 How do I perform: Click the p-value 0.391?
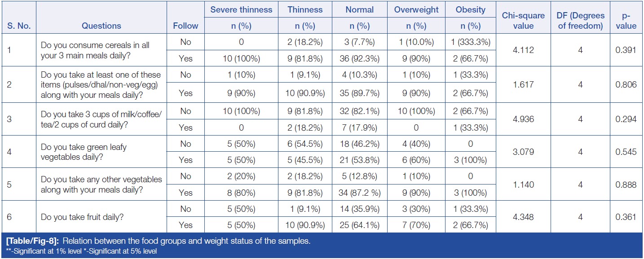click(x=626, y=50)
